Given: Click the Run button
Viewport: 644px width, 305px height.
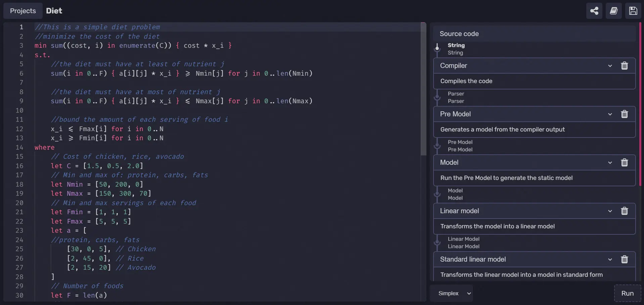Looking at the screenshot, I should pos(628,293).
